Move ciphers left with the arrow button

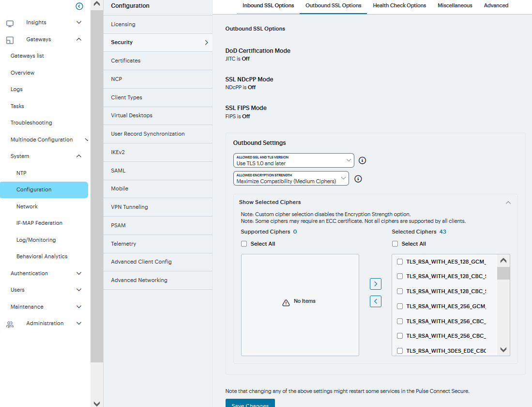[375, 301]
